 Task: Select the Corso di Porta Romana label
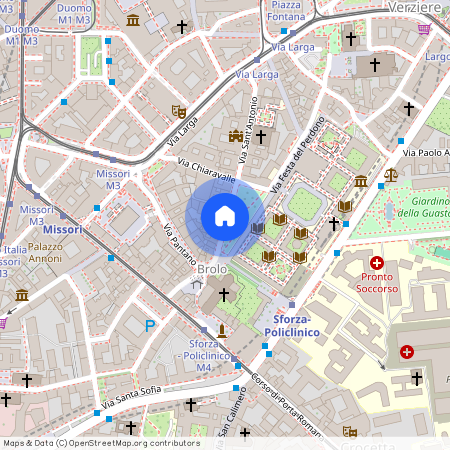click(287, 406)
